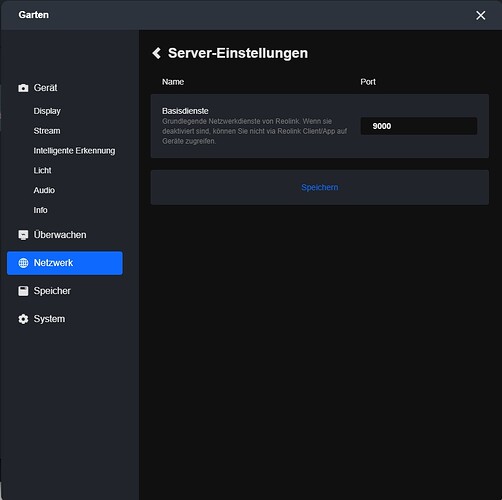Open the Gerät section
The width and height of the screenshot is (502, 500).
pos(45,88)
